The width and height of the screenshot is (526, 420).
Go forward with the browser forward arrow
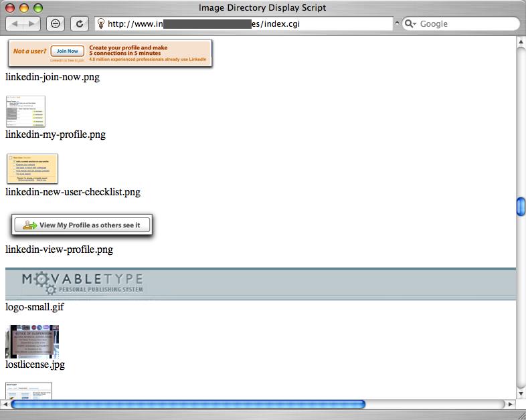coord(31,24)
